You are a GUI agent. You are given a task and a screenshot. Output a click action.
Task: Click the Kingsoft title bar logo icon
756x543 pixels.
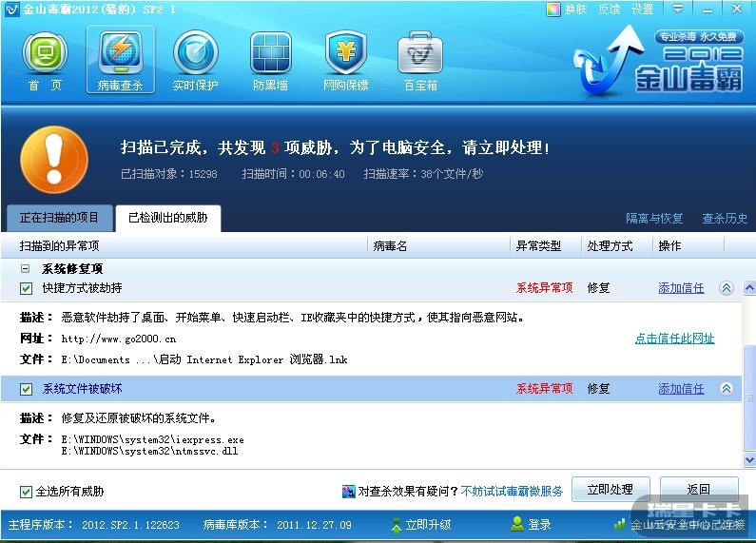(11, 10)
